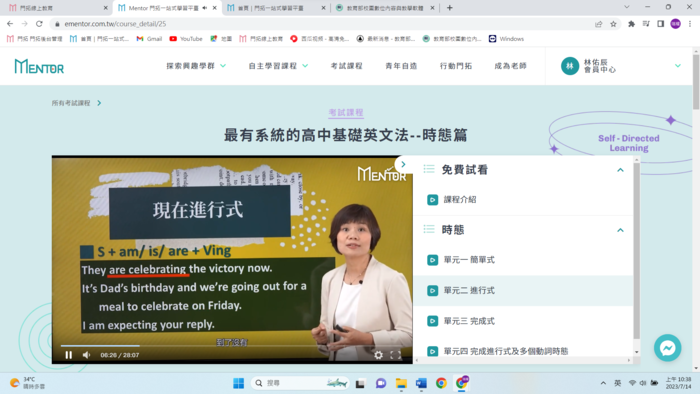Open Word from taskbar
Image resolution: width=700 pixels, height=394 pixels.
[421, 383]
